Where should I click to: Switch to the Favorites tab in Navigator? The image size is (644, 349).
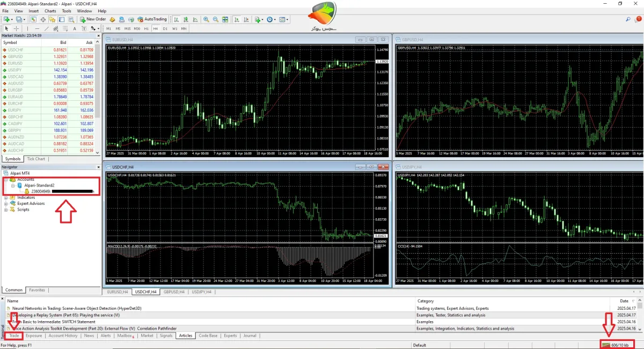pos(37,290)
